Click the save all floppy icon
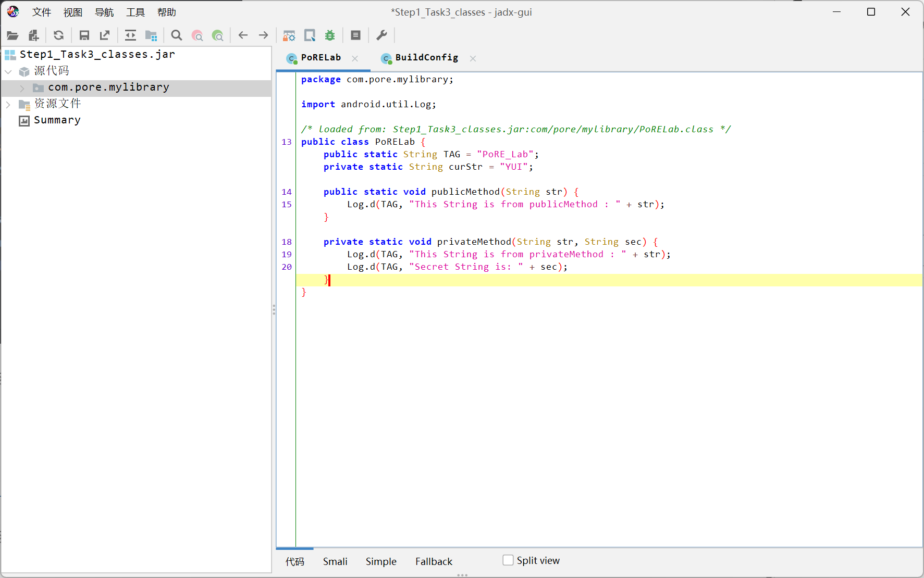924x578 pixels. coord(84,35)
